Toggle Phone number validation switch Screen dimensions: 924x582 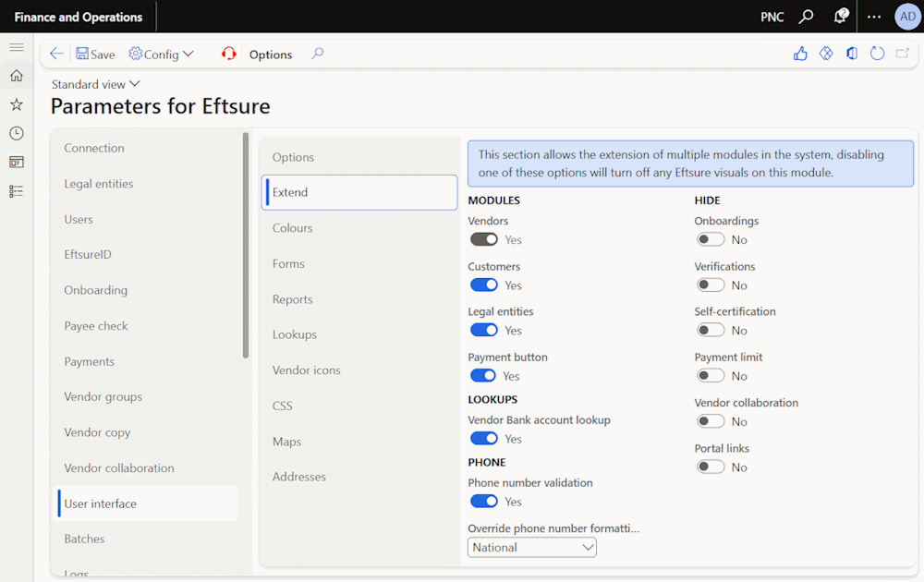tap(484, 502)
